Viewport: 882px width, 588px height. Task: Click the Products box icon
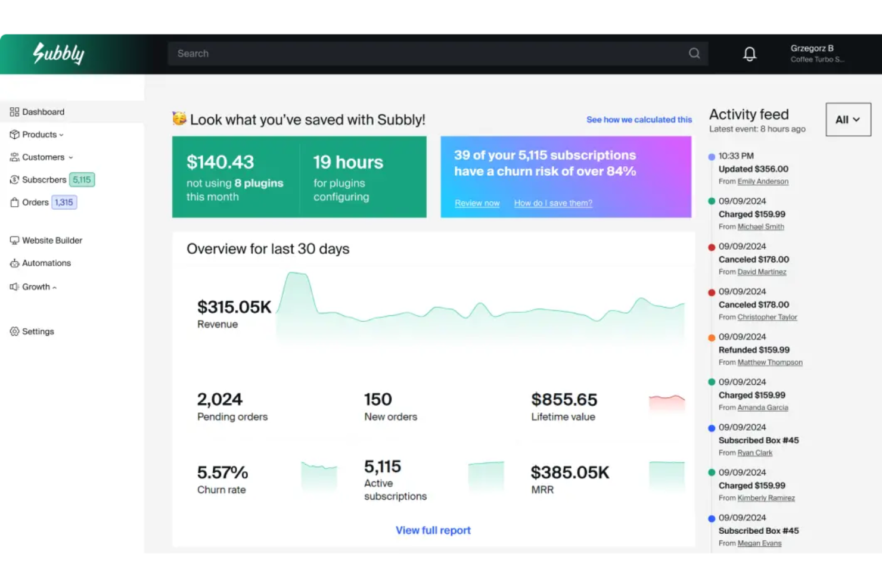coord(14,134)
